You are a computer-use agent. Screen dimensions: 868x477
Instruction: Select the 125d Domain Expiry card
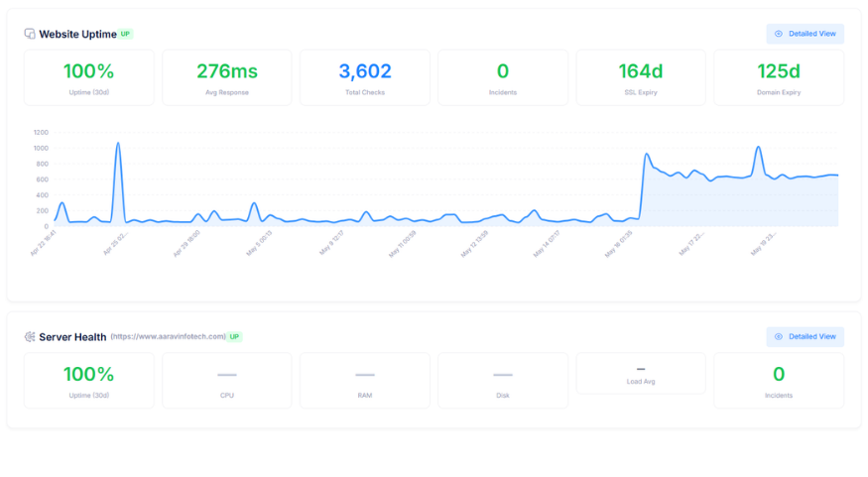pyautogui.click(x=779, y=77)
